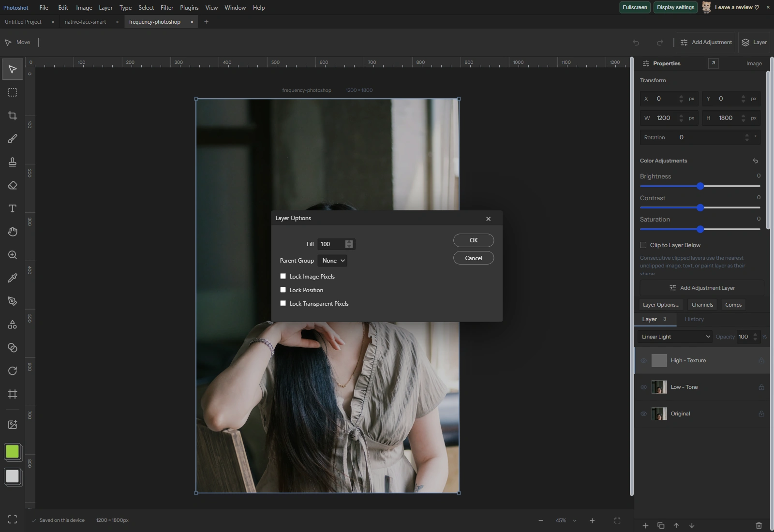Hide the Low - Tone layer
Screen dimensions: 774x532
[643, 387]
